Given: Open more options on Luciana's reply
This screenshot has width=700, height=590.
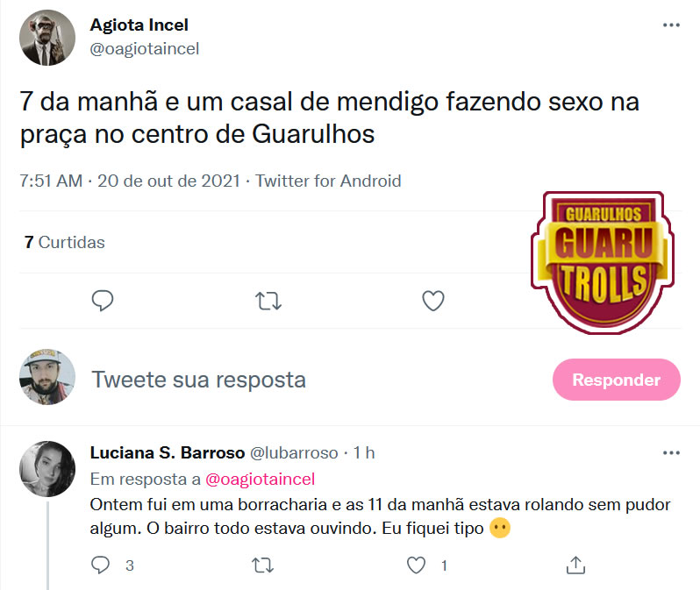Looking at the screenshot, I should (x=671, y=453).
